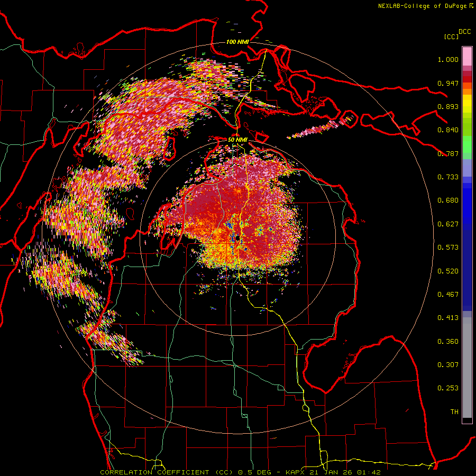Click the pink top segment of color bar
This screenshot has width=476, height=476.
pos(467,56)
